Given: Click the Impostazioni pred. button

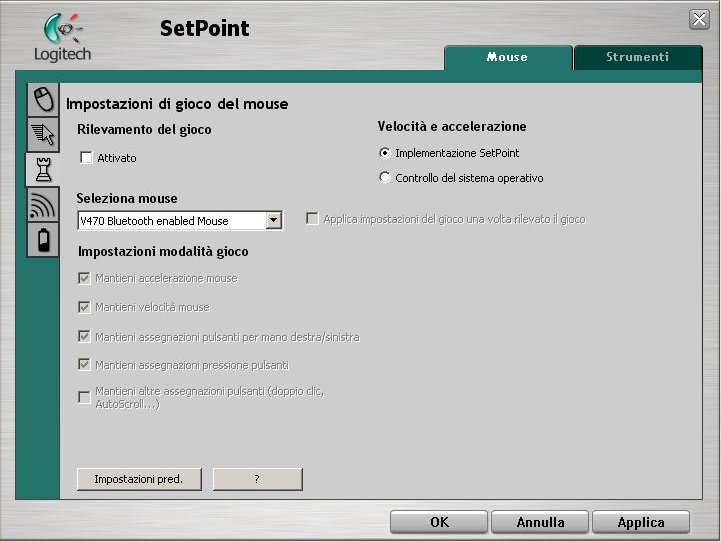Looking at the screenshot, I should pos(139,479).
